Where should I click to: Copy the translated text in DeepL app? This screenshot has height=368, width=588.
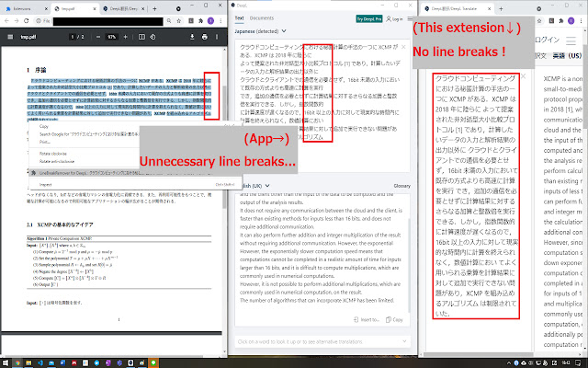coord(394,319)
